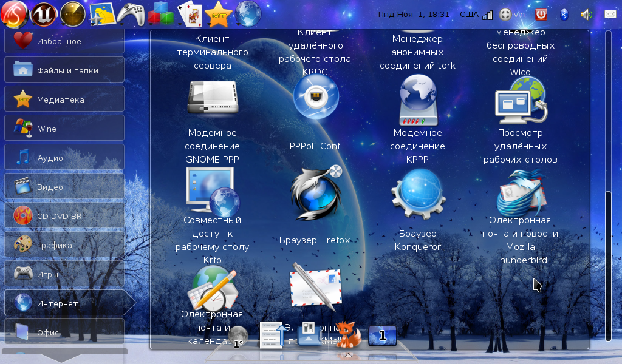Open Модемное соединение KPPP icon
This screenshot has width=622, height=364.
(418, 97)
